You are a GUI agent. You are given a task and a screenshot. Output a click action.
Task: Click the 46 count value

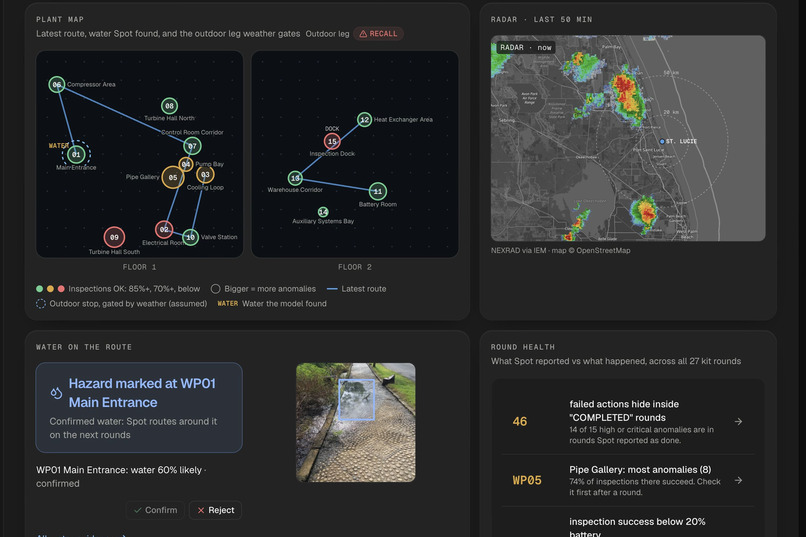520,421
